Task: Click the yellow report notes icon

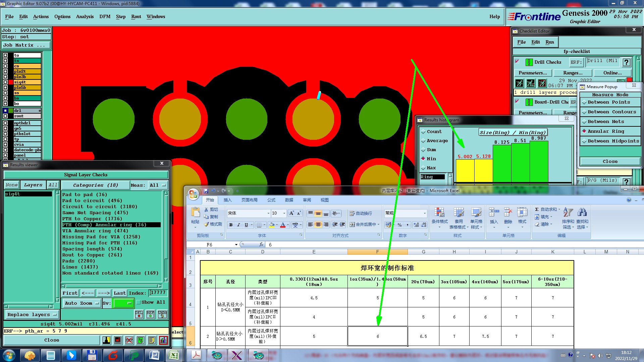Action: click(152, 340)
